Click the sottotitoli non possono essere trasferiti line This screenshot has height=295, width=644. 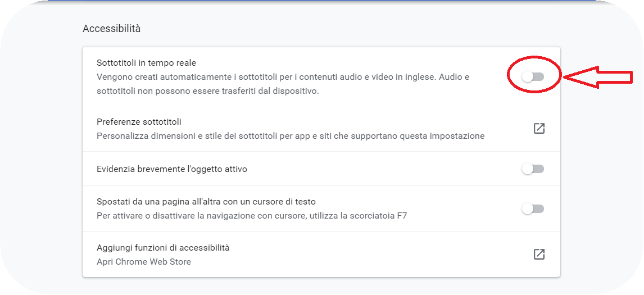point(208,91)
